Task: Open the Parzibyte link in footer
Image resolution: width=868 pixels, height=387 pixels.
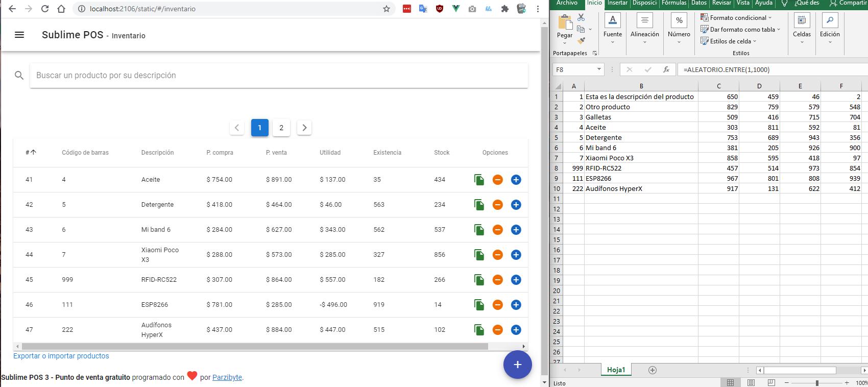Action: pos(227,377)
